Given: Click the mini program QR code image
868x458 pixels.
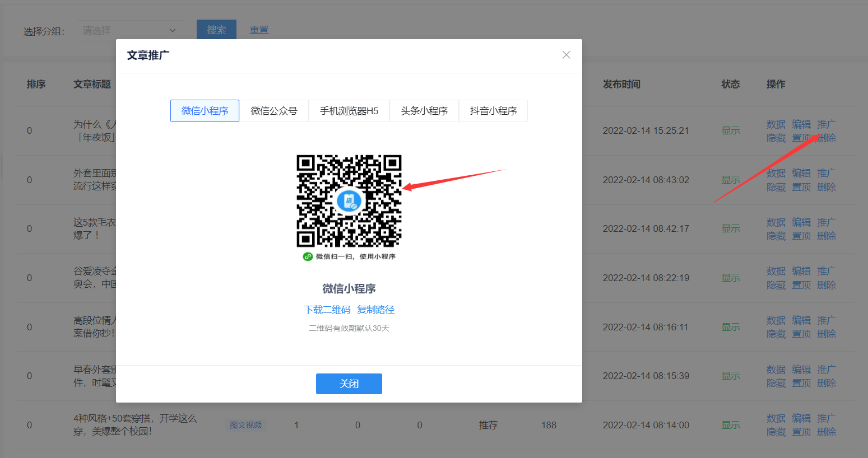Looking at the screenshot, I should coord(349,201).
